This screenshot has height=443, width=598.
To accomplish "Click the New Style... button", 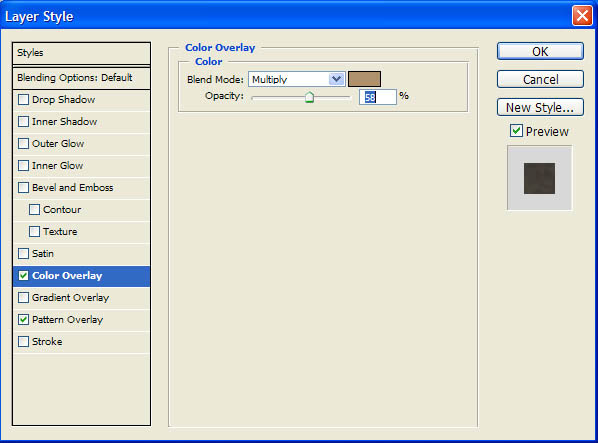I will pyautogui.click(x=540, y=108).
